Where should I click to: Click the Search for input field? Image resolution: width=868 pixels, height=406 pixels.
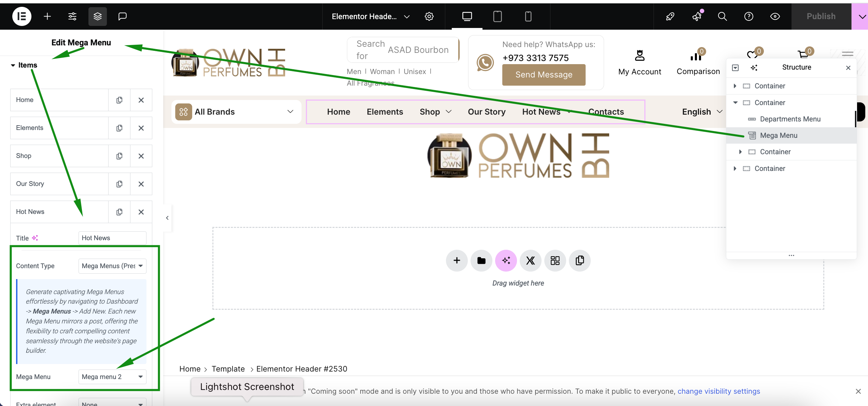pyautogui.click(x=403, y=50)
